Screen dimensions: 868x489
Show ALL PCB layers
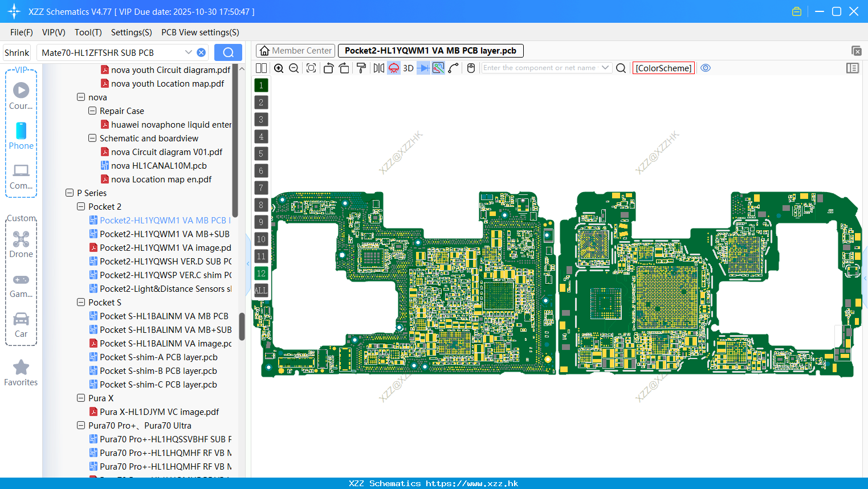[x=261, y=290]
